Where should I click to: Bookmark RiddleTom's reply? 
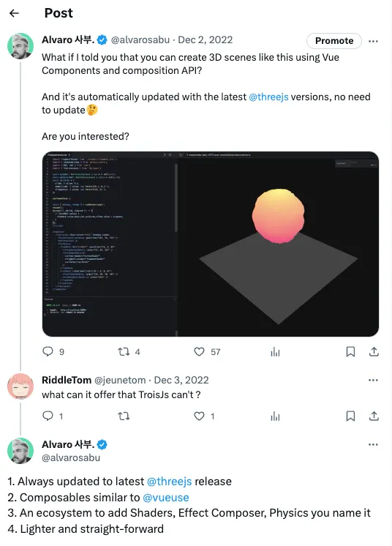(x=350, y=416)
